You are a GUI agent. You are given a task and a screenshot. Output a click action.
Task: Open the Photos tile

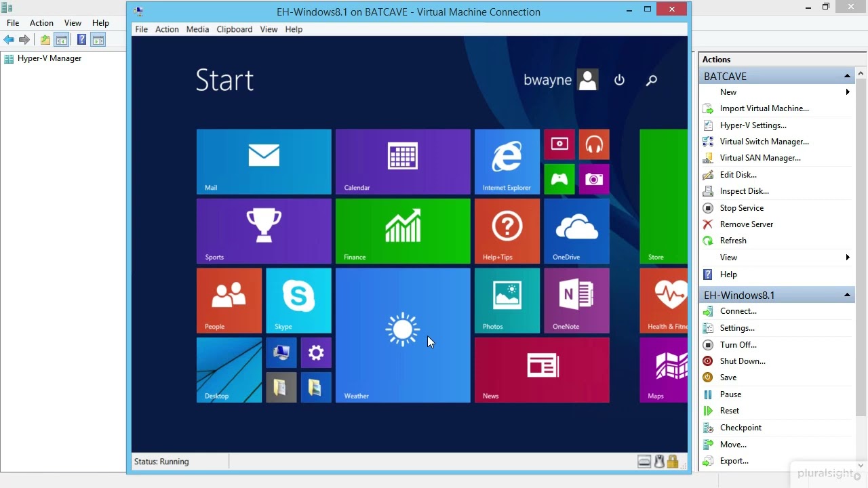tap(507, 300)
